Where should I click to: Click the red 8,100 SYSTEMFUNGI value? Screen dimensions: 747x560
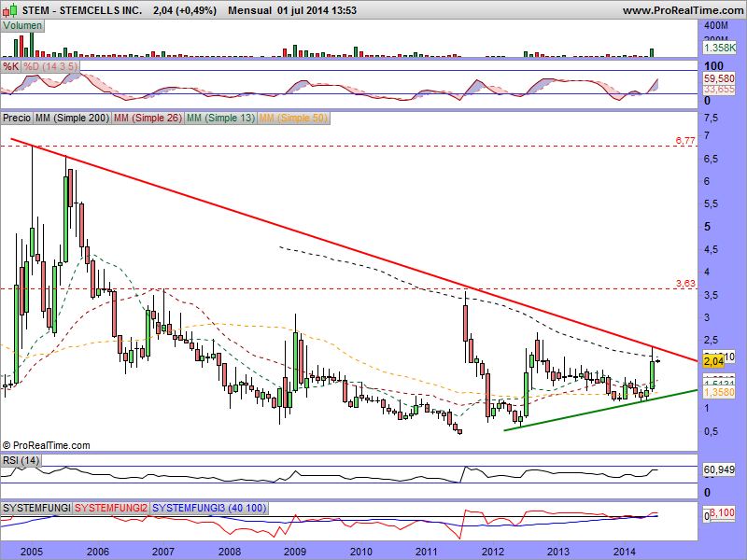click(722, 512)
